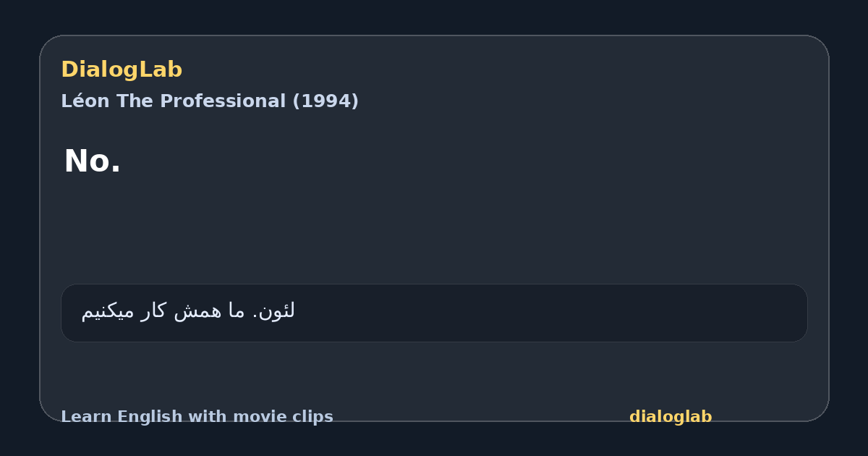Image resolution: width=868 pixels, height=456 pixels.
Task: Click the Persian word "همش" in translation
Action: 199,311
